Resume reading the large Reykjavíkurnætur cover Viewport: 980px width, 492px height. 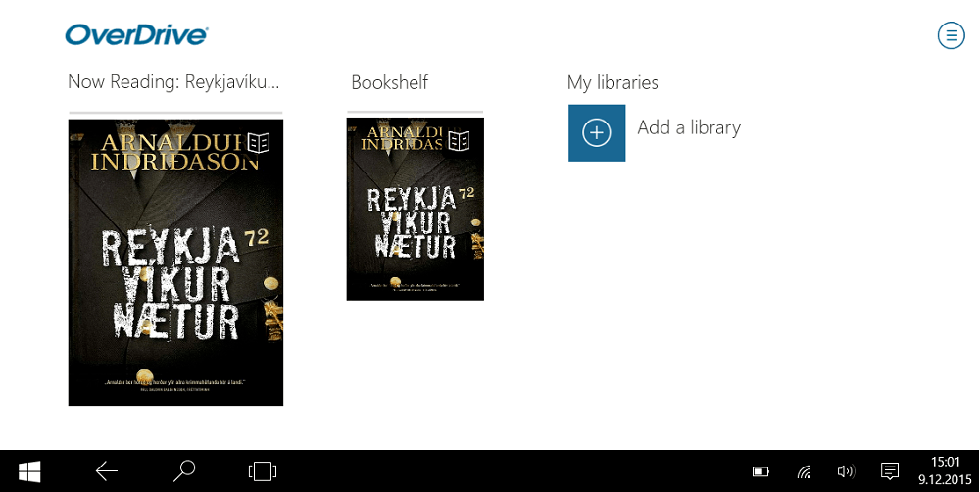175,263
